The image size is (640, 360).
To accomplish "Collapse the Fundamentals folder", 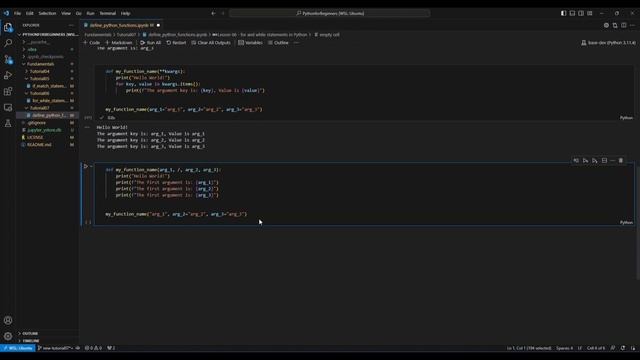I will (40, 64).
